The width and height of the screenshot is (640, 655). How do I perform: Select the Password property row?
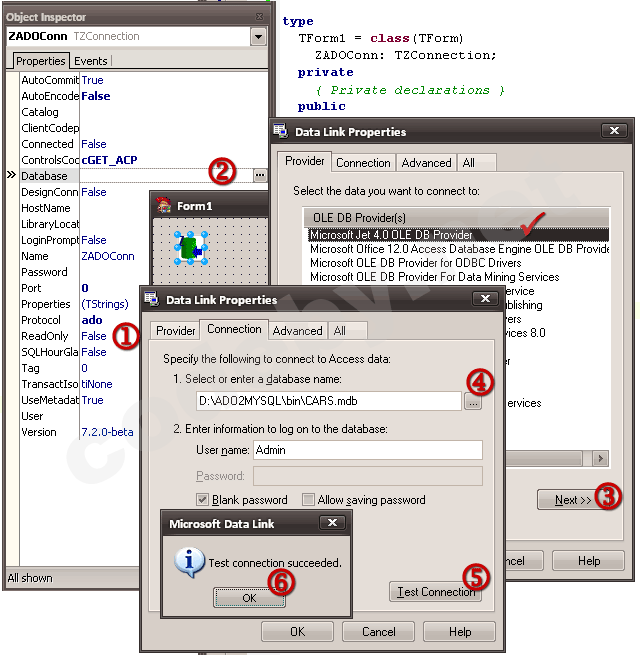(x=86, y=272)
